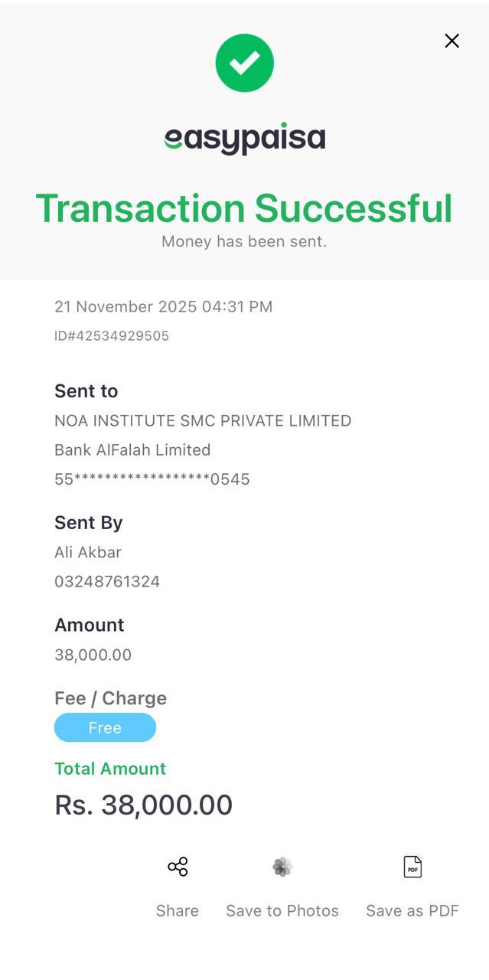Click the green success checkmark icon
489x980 pixels.
click(x=245, y=63)
